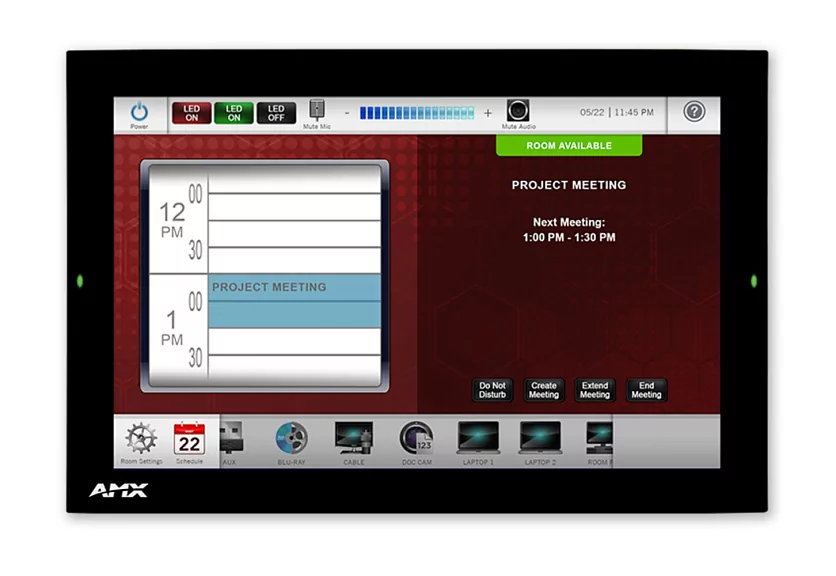This screenshot has height=576, width=836.
Task: Open the Help question mark icon
Action: tap(694, 112)
